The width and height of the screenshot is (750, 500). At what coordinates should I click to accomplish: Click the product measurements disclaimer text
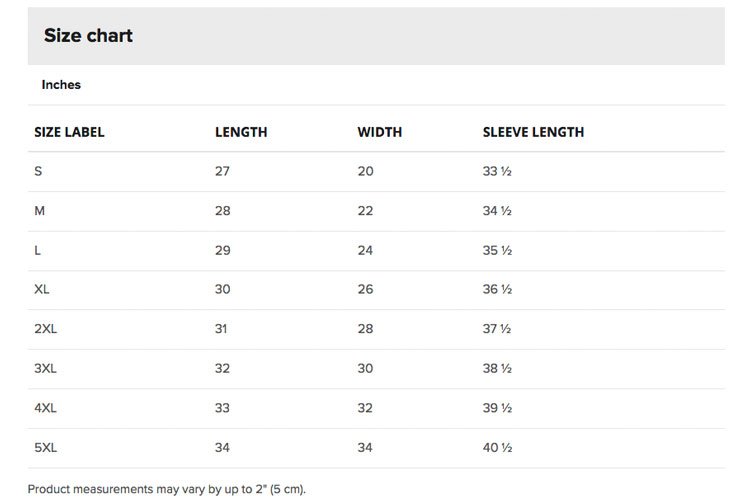click(166, 489)
